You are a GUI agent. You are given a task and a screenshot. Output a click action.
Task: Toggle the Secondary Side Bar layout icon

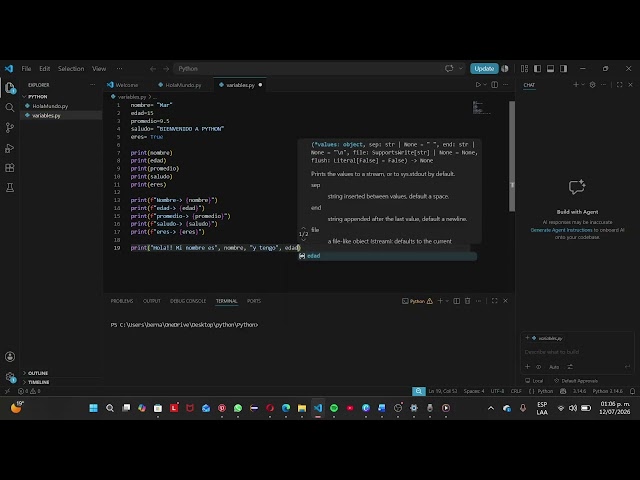click(x=564, y=69)
